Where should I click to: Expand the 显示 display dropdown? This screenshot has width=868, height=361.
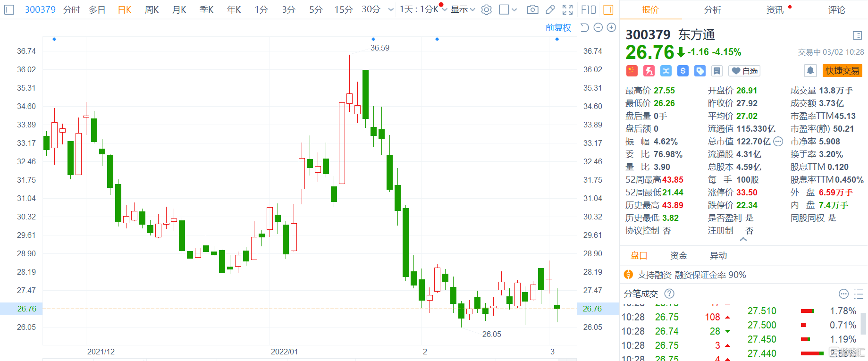pyautogui.click(x=463, y=9)
